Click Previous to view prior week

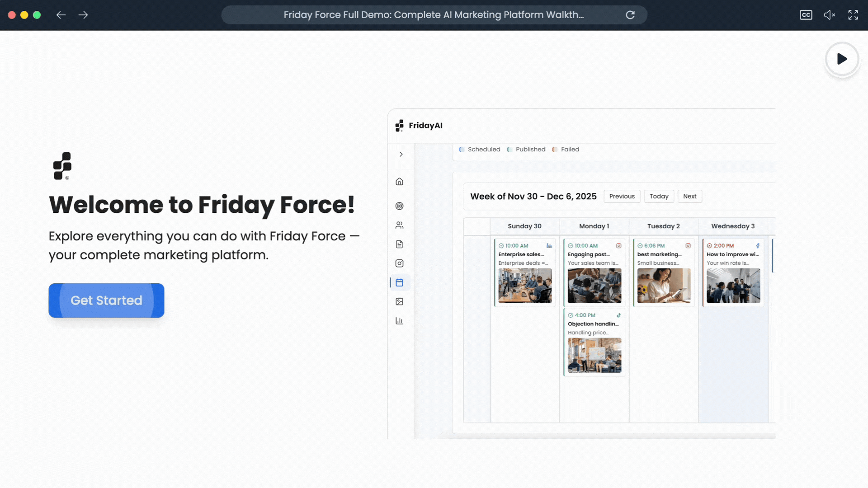click(622, 196)
